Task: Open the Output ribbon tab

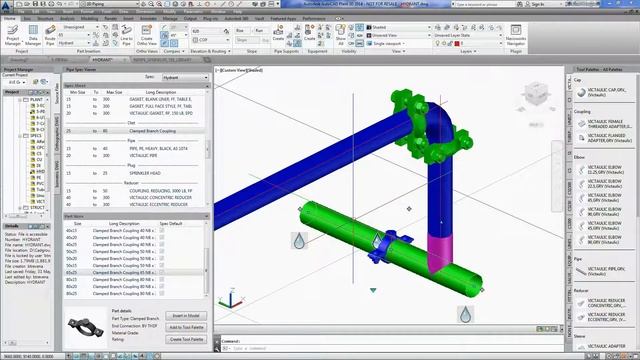Action: click(190, 18)
